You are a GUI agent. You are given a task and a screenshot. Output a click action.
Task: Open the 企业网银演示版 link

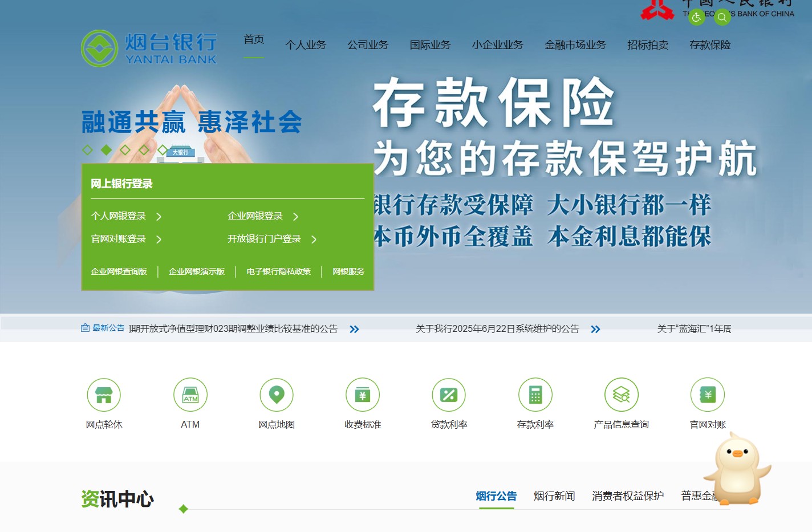click(x=197, y=271)
